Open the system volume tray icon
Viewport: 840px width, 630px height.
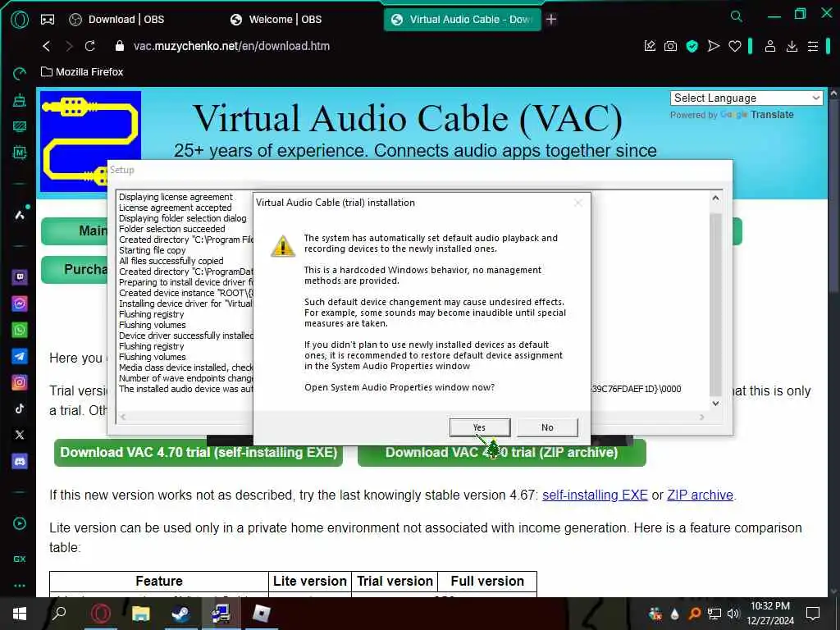tap(733, 614)
